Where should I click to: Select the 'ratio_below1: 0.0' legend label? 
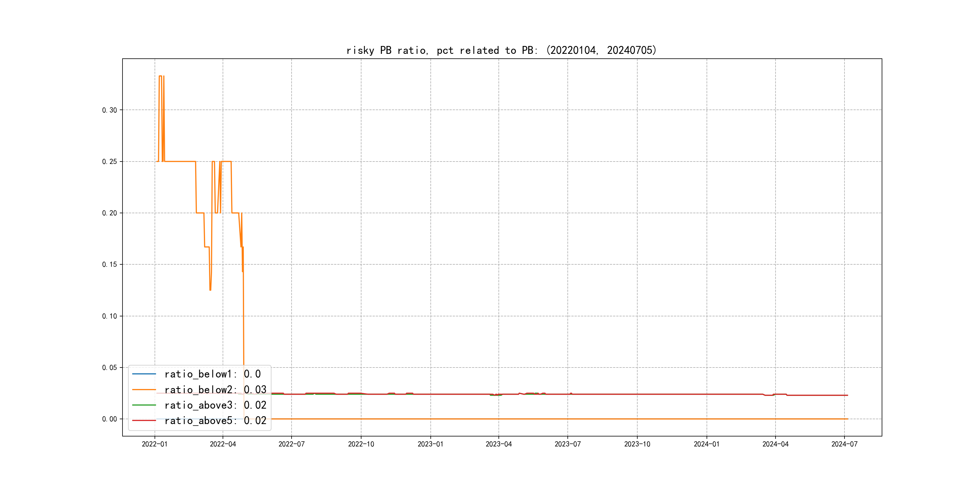coord(212,374)
